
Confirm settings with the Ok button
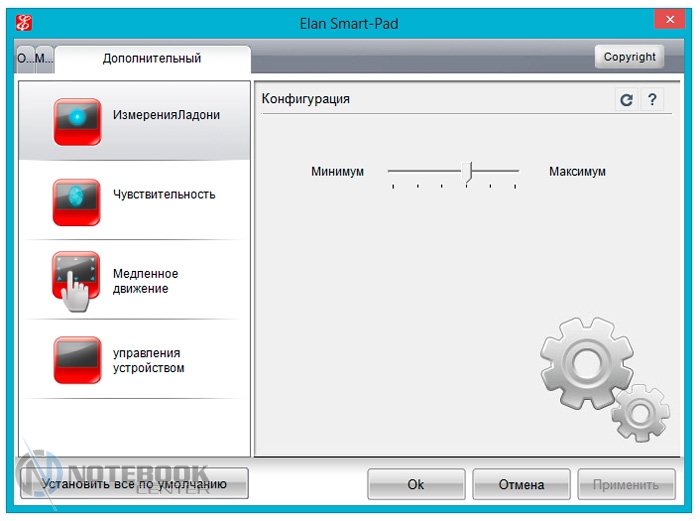tap(416, 484)
